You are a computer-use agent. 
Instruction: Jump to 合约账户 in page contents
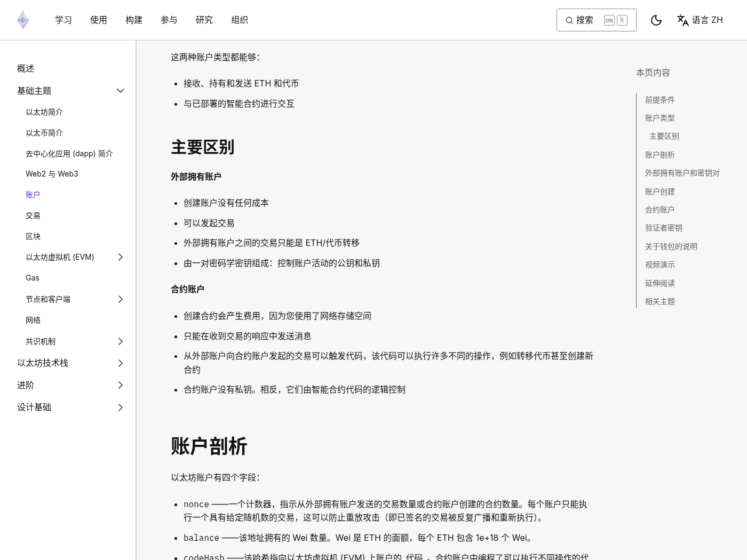pyautogui.click(x=660, y=210)
